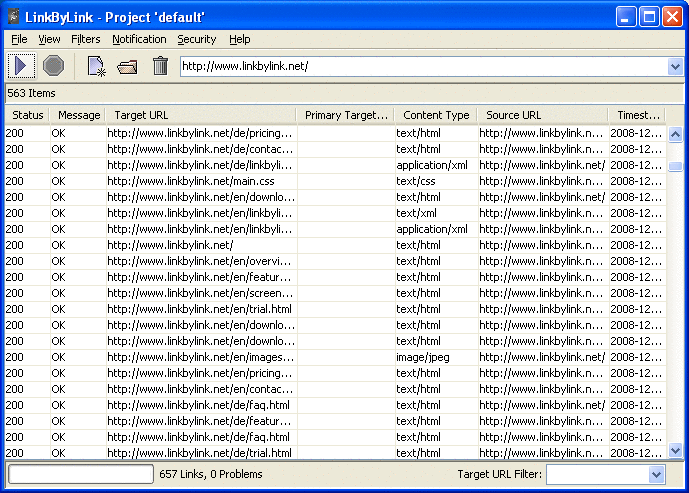The image size is (689, 493).
Task: Open the Help menu
Action: click(239, 40)
